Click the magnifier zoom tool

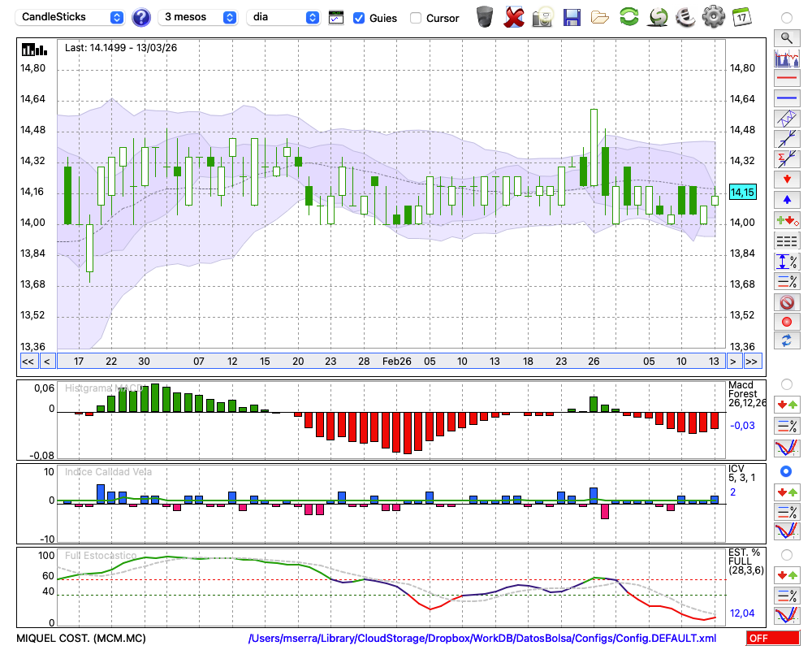(786, 37)
